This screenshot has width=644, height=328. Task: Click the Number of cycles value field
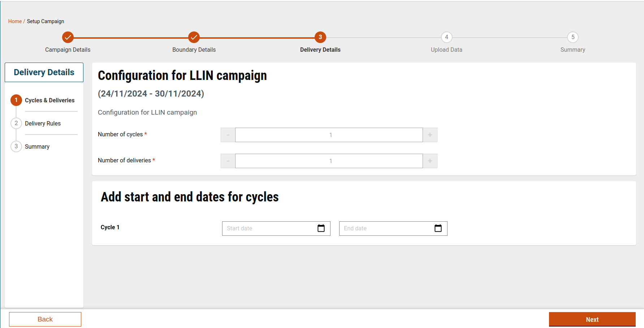coord(329,135)
